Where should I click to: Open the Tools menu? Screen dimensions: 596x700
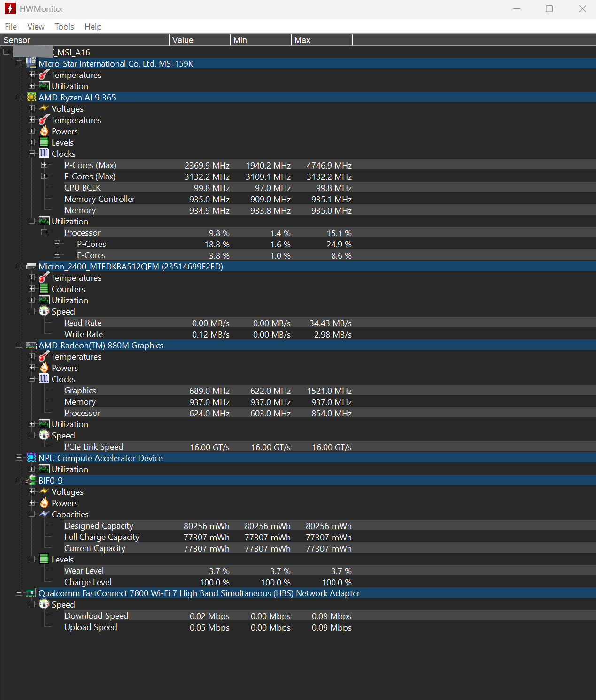64,27
